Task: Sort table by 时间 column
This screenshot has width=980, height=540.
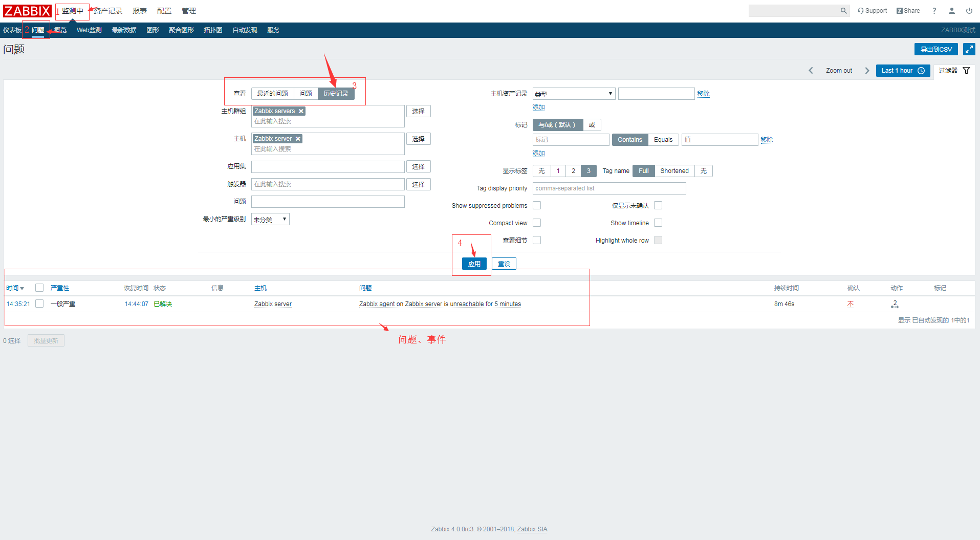Action: coord(15,288)
